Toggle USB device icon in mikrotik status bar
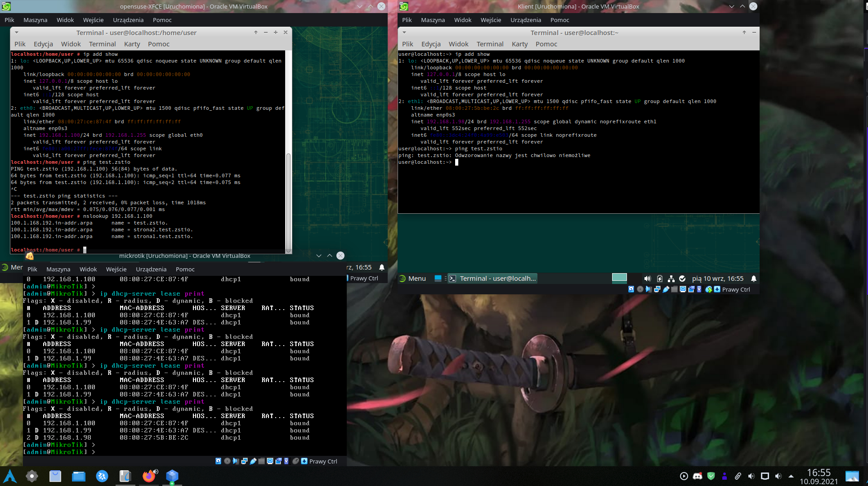Screen dimensions: 868x486 253,461
